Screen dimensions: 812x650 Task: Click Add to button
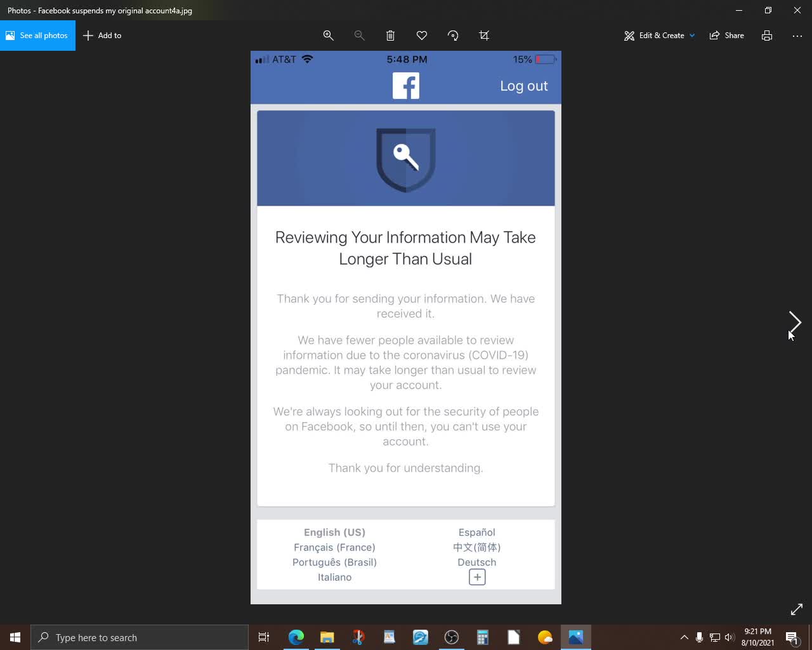(102, 36)
